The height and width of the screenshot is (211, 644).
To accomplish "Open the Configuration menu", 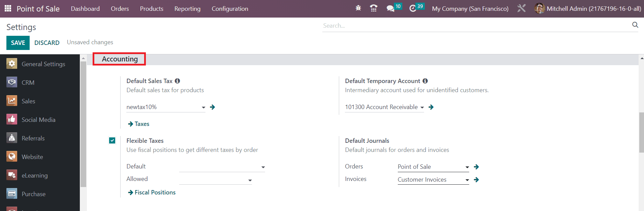I will 230,9.
